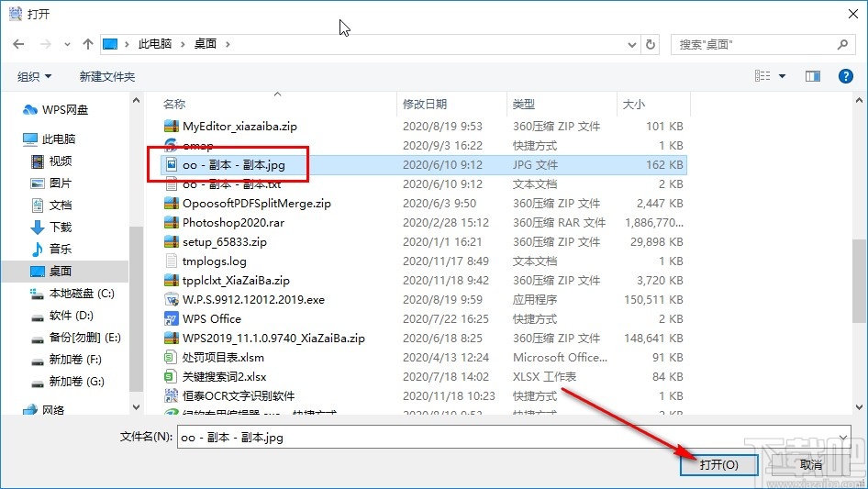Close the 打开 dialog window
This screenshot has height=489, width=868.
853,14
